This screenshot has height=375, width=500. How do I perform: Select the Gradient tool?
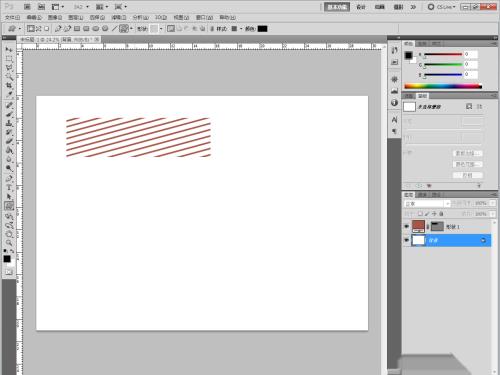click(9, 150)
